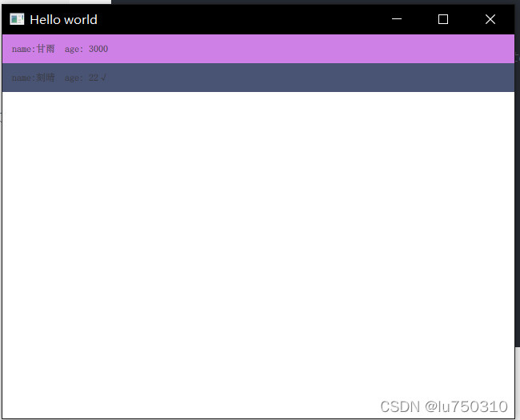Image resolution: width=520 pixels, height=420 pixels.
Task: Click the Hello world title text
Action: click(64, 19)
